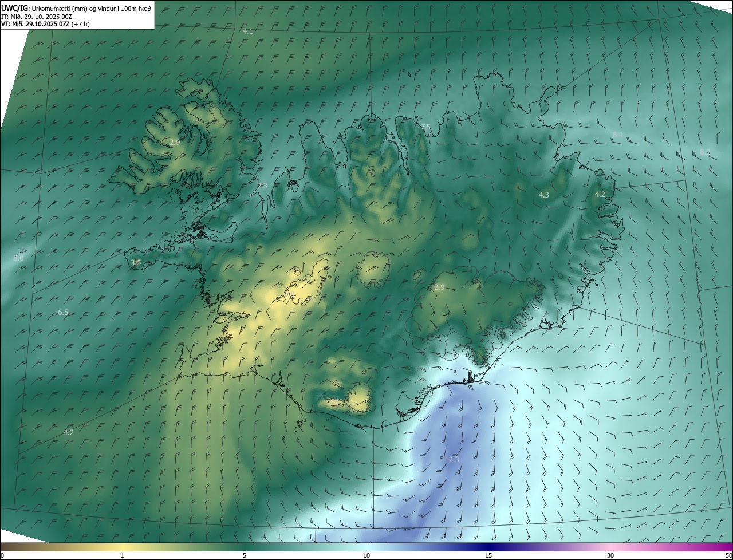Click the 4.2 value over the southwest ocean
This screenshot has width=733, height=560.
tap(69, 433)
